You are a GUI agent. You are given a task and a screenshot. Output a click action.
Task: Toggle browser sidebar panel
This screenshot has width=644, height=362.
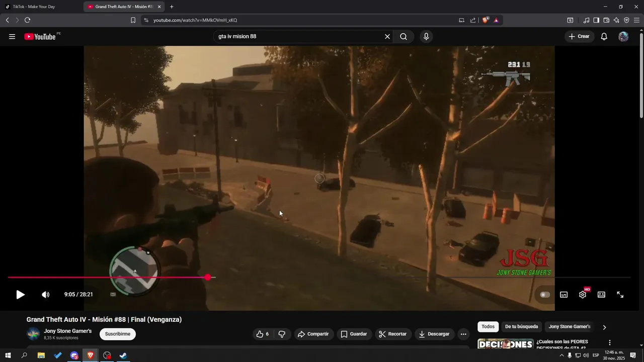(596, 20)
